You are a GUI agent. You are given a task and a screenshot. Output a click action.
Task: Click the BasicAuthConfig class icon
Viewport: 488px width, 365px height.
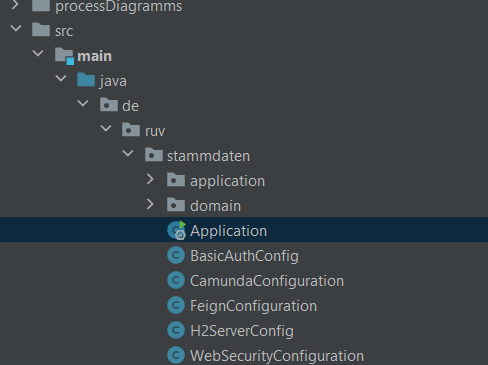176,255
